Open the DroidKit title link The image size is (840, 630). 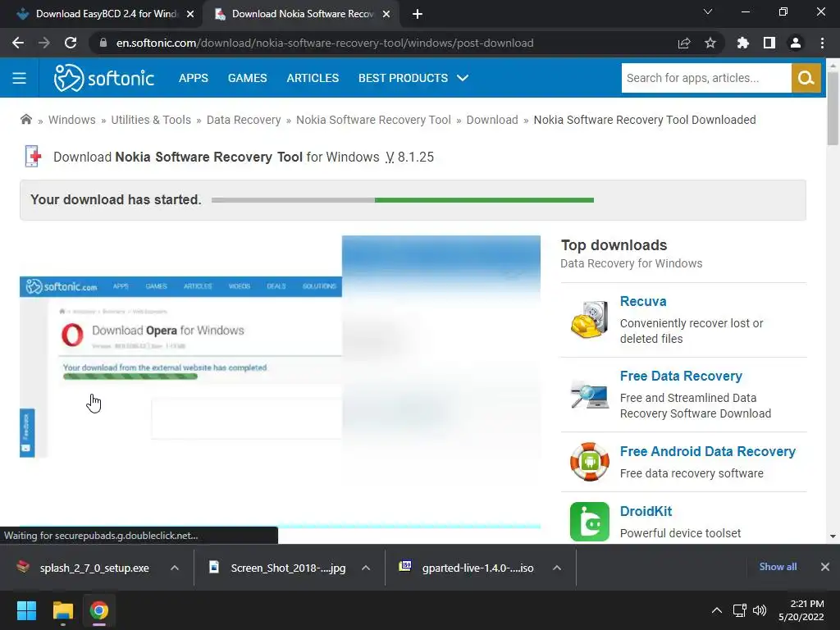(646, 511)
